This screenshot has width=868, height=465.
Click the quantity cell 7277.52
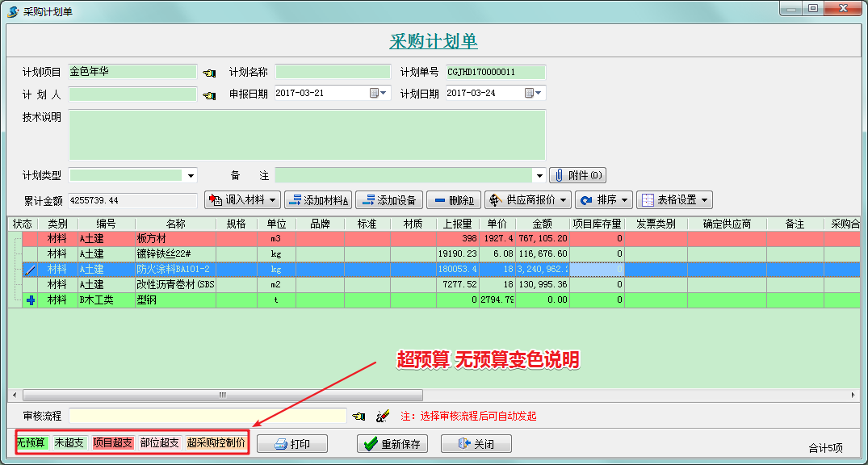[x=457, y=284]
